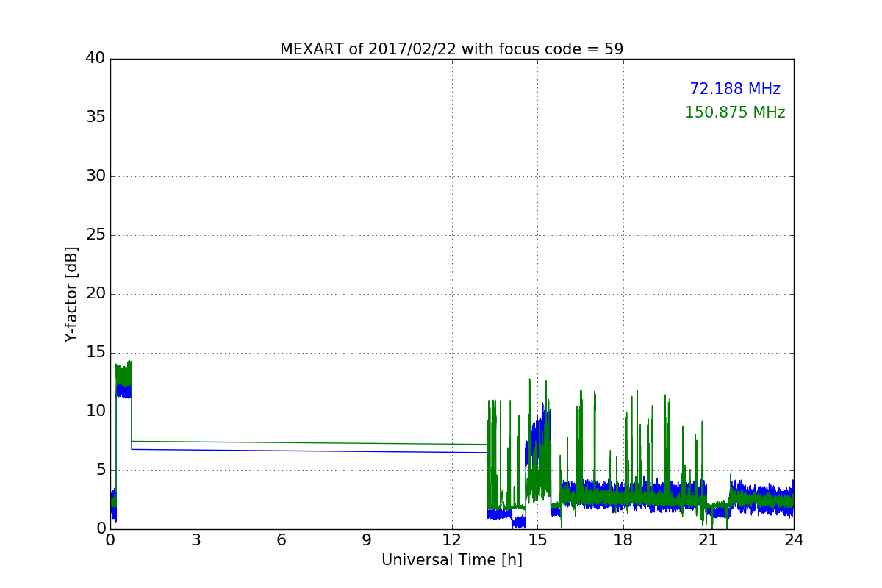Click the 21 tick on the time axis
The width and height of the screenshot is (882, 588).
(x=708, y=540)
